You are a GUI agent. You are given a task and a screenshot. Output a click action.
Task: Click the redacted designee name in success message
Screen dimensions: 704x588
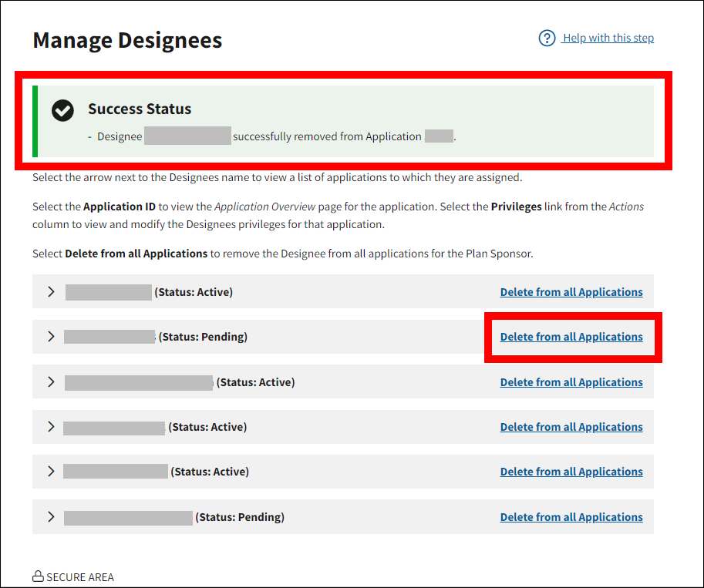[187, 136]
